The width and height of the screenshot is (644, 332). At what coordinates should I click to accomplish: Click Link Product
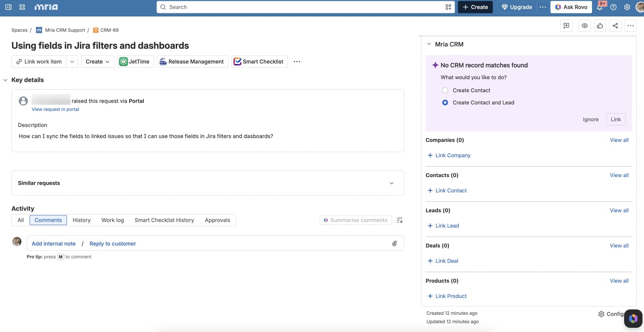tap(451, 296)
